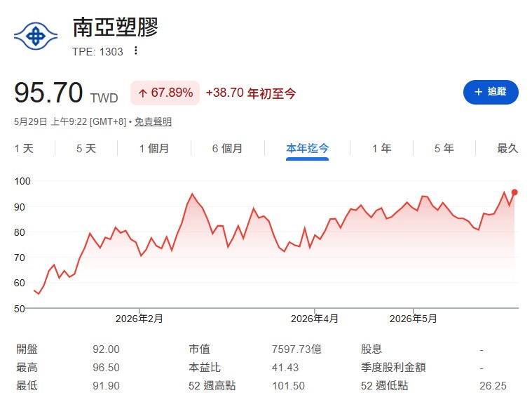Switch to the 5 年 range tab

pyautogui.click(x=444, y=149)
